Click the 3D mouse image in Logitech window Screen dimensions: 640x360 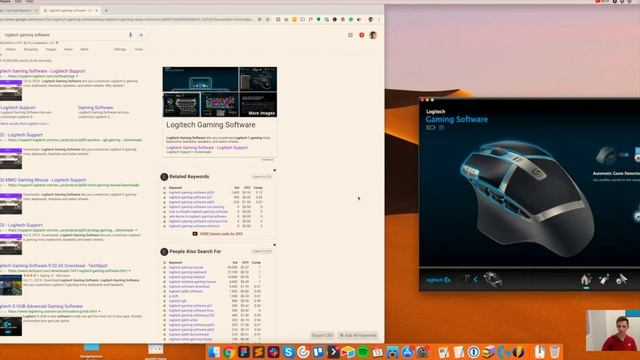[x=527, y=198]
